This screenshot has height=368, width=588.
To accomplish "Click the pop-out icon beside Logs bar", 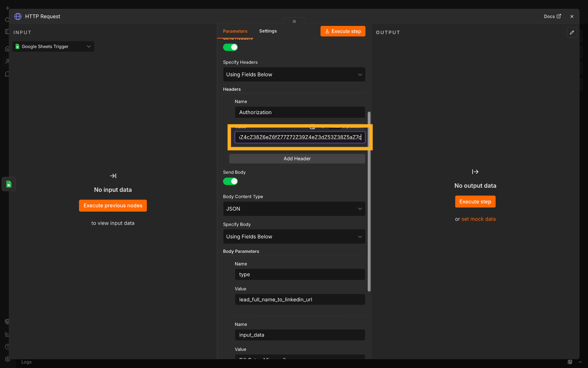I will [570, 362].
